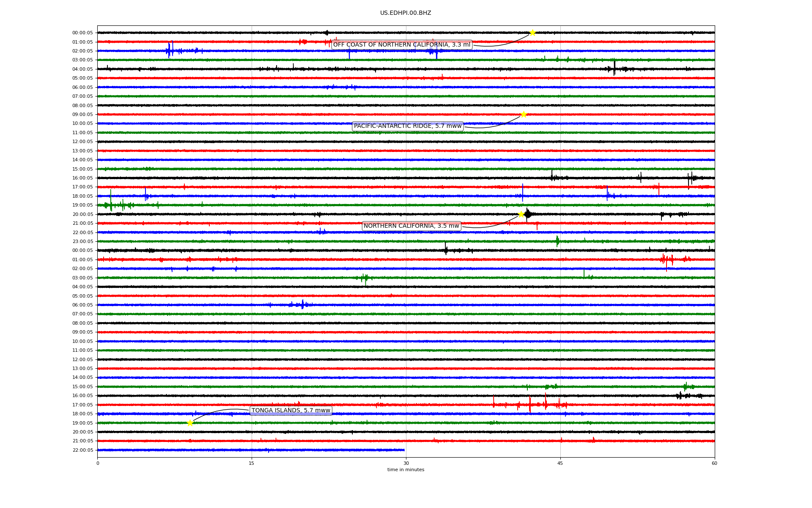Click the star marker for Northern California offshore event
812x508 pixels.
[x=532, y=33]
